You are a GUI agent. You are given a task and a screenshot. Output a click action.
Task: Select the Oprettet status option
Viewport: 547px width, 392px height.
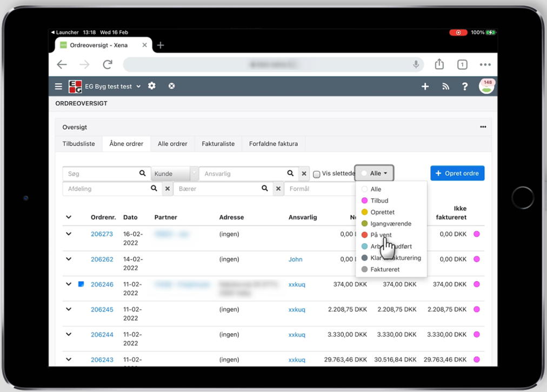click(x=365, y=212)
